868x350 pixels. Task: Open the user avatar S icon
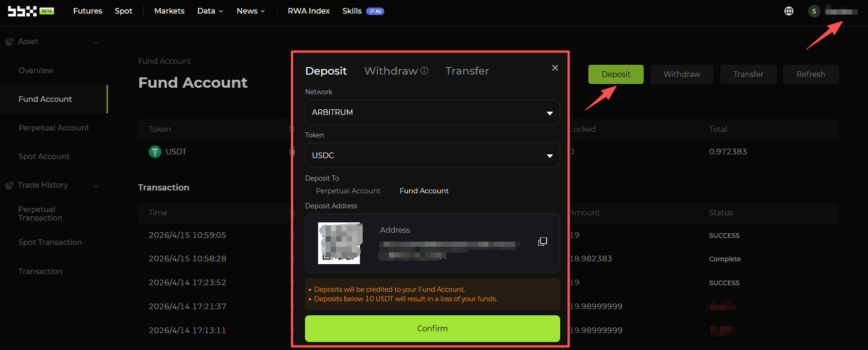814,11
